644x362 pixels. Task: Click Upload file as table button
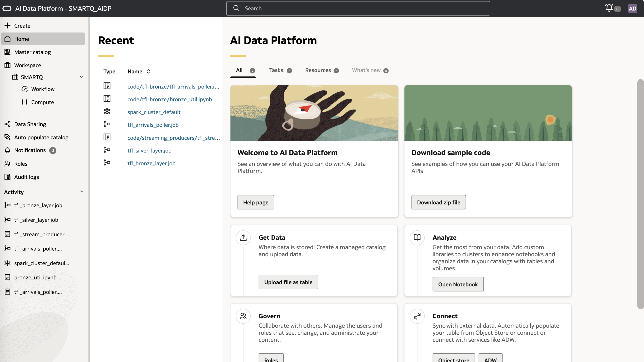point(288,282)
